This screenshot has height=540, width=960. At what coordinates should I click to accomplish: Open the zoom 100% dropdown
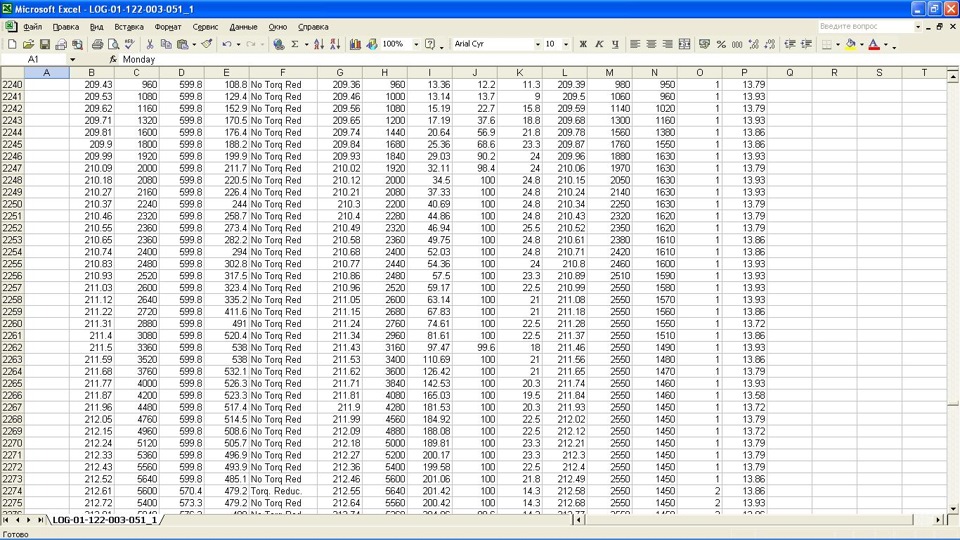click(416, 44)
